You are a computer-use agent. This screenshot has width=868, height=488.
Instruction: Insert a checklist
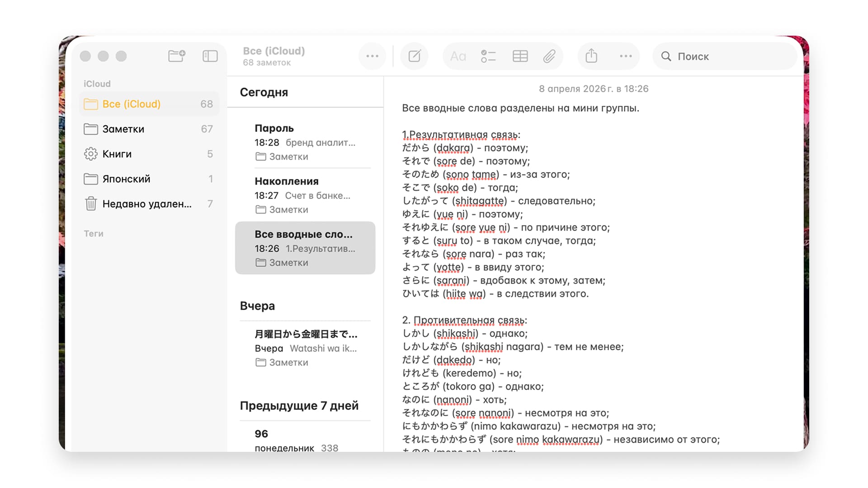[488, 56]
